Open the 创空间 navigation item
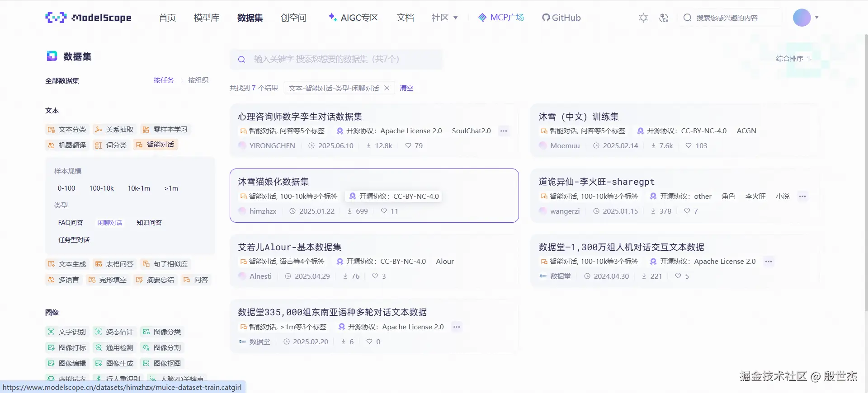 [293, 18]
